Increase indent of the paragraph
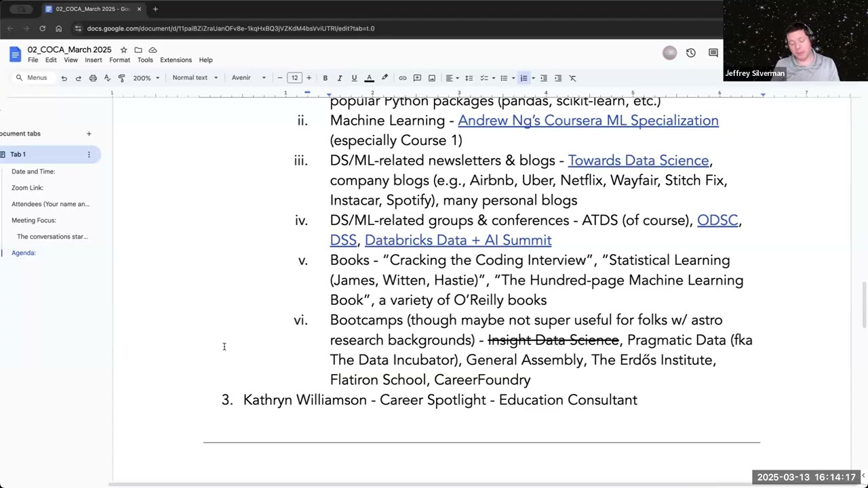This screenshot has width=868, height=488. click(x=558, y=78)
